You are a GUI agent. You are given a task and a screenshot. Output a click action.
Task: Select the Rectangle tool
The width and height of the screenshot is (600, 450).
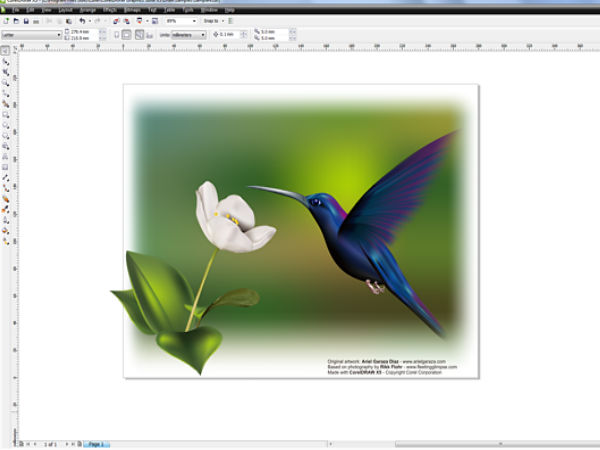point(5,114)
